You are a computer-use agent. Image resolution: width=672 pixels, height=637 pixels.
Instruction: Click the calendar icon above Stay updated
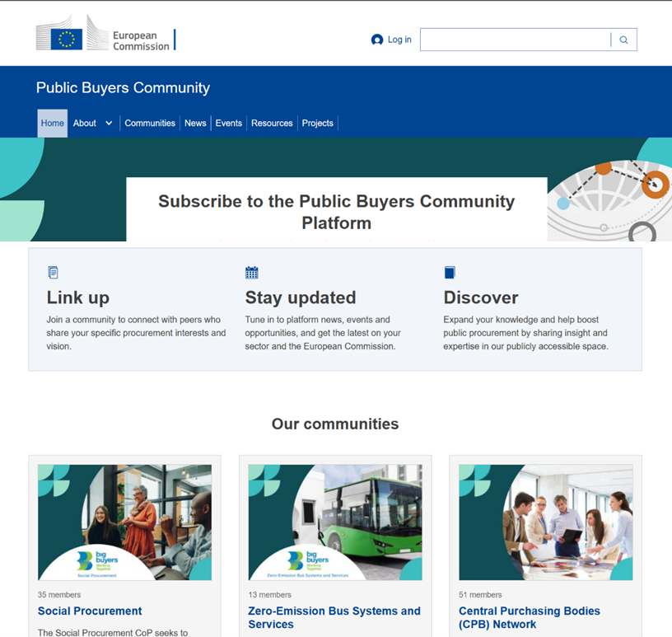coord(252,273)
